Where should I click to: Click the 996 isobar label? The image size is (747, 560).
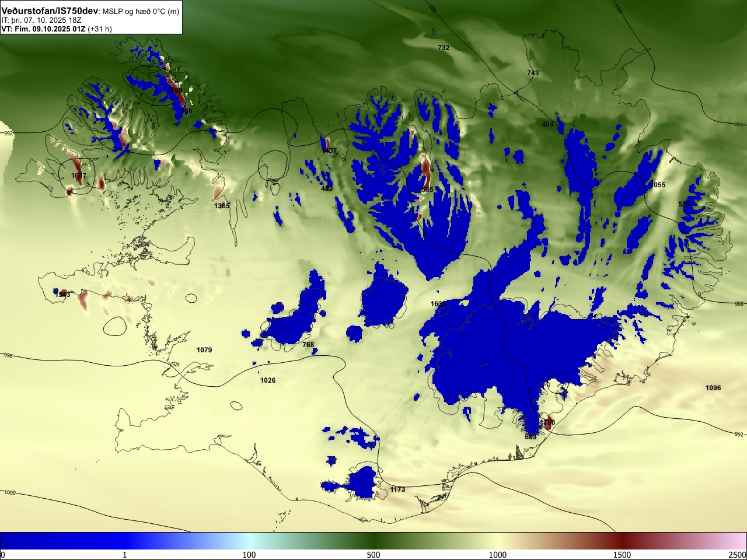[8, 355]
